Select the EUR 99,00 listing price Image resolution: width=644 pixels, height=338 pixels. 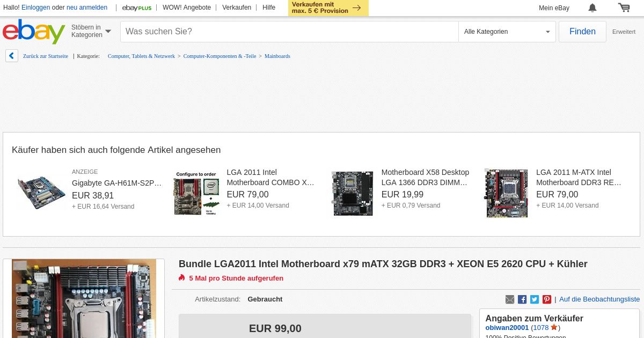(275, 328)
